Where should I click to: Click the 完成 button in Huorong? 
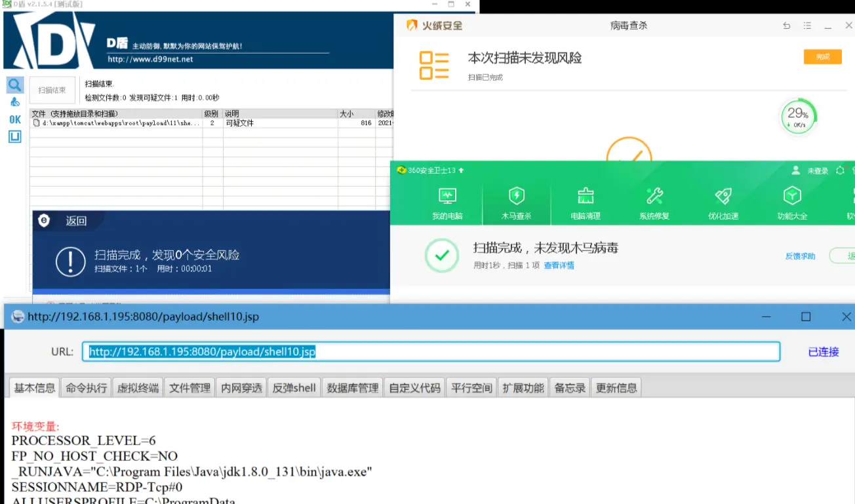point(822,57)
